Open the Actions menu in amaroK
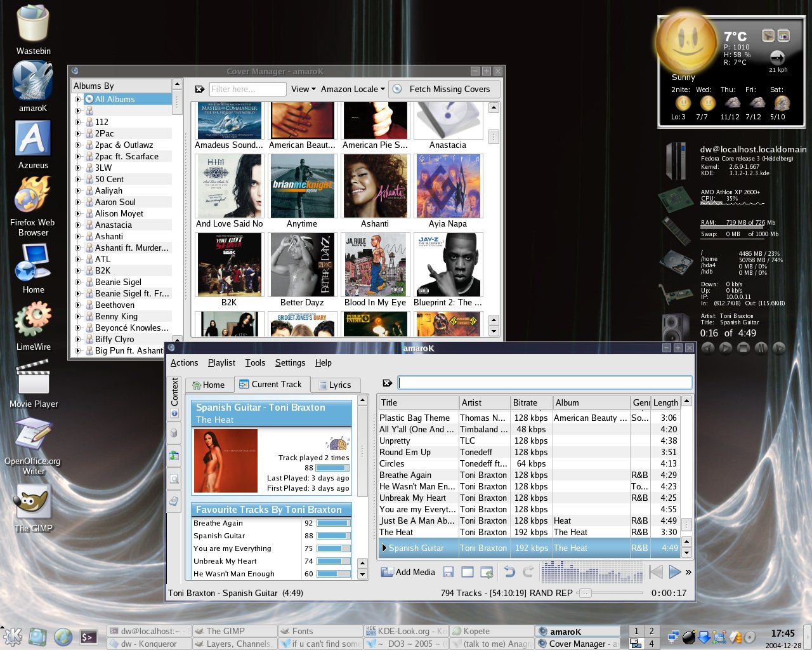The height and width of the screenshot is (650, 812). (x=184, y=362)
